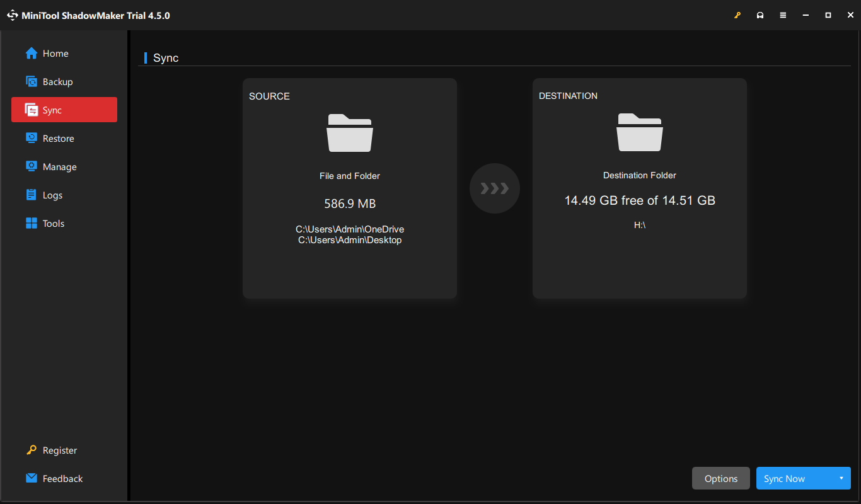The height and width of the screenshot is (504, 861).
Task: Click the SOURCE heading
Action: point(269,96)
